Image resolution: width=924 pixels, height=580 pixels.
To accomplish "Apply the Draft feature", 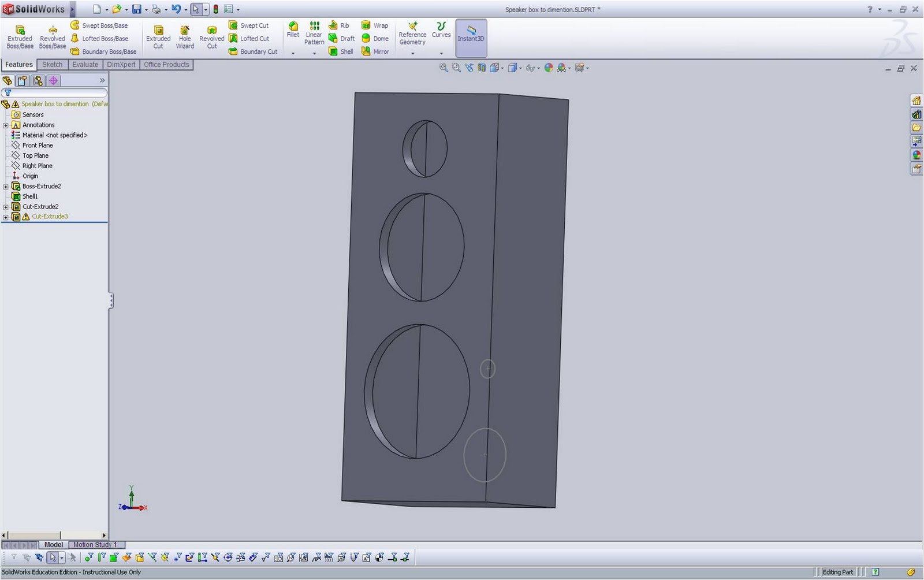I will [342, 38].
